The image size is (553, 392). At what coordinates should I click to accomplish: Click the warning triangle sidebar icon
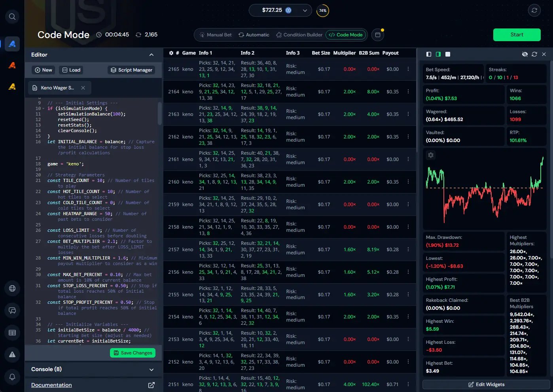tap(12, 354)
